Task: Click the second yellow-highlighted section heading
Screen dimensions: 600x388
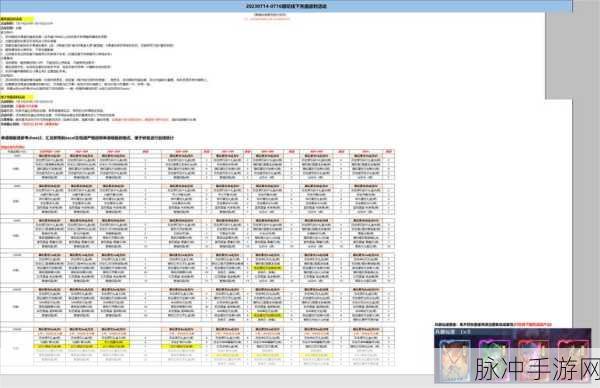Action: point(17,97)
